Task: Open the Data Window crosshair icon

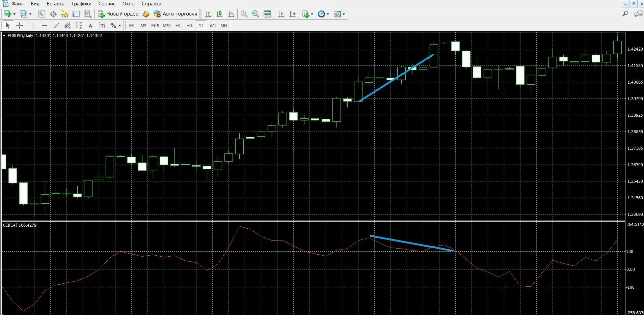Action: (53, 14)
